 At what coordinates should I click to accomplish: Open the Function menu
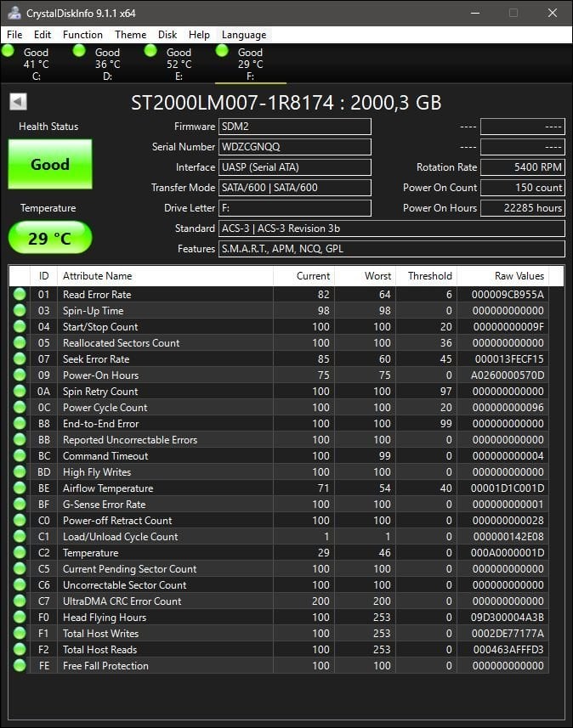tap(82, 35)
